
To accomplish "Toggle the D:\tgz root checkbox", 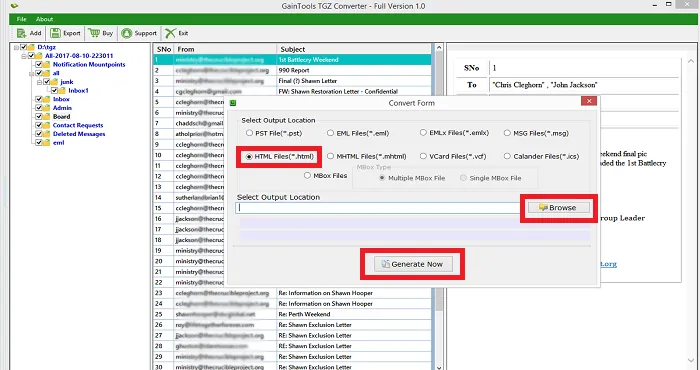I will tap(23, 47).
